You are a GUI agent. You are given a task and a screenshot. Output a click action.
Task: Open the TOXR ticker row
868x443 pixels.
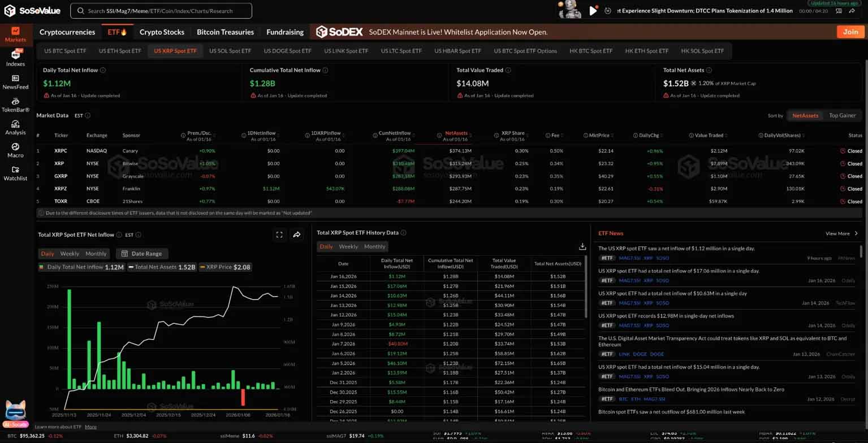(x=450, y=201)
